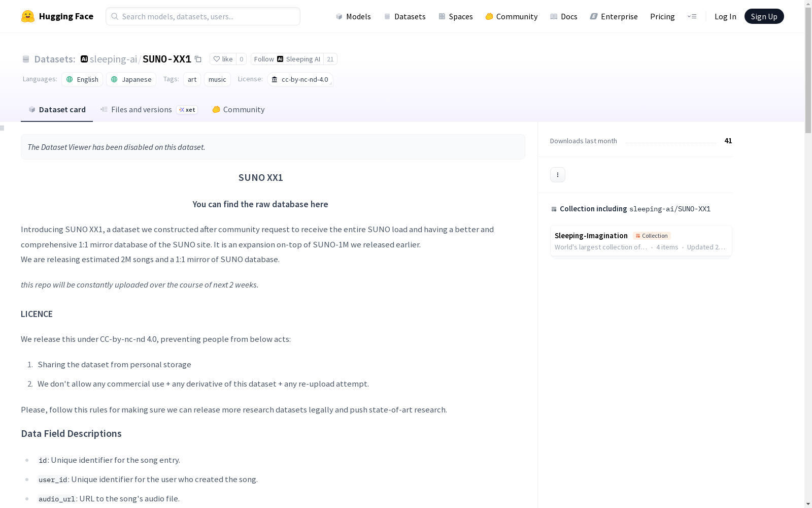Click the 'Data Field Descriptions' heading
This screenshot has height=508, width=812.
(x=71, y=433)
